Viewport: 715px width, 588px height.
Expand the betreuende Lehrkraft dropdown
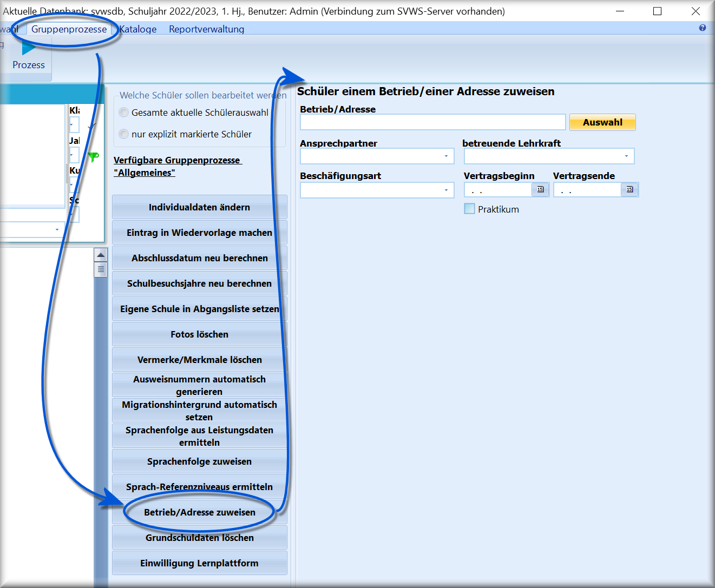coord(626,156)
